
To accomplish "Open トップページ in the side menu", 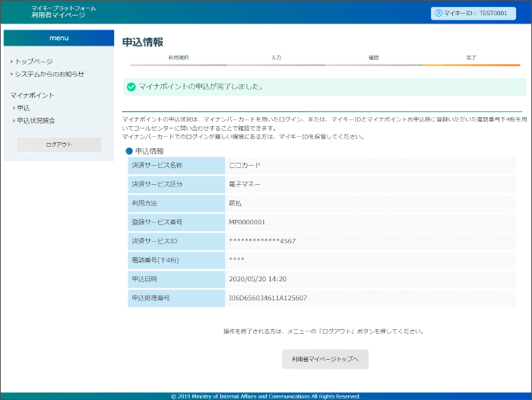I will (x=34, y=62).
